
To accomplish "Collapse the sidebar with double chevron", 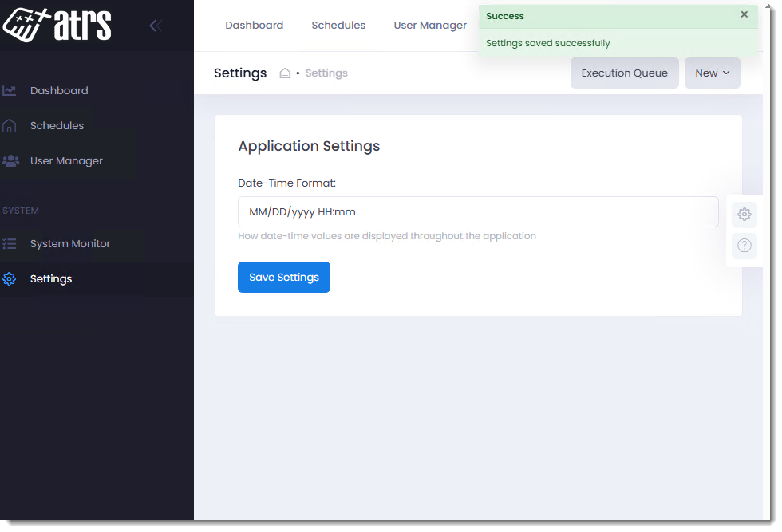I will click(x=156, y=26).
